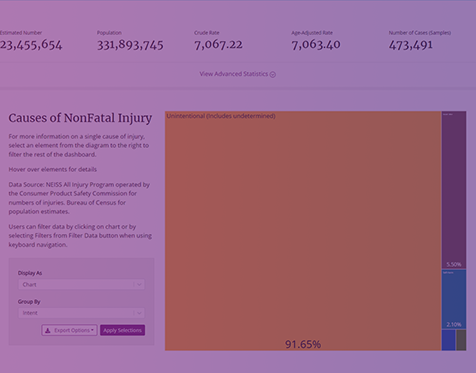Open the Display As dropdown showing Chart

(81, 284)
